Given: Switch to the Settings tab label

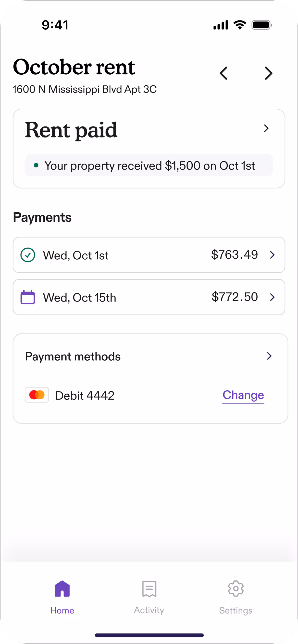Looking at the screenshot, I should [x=236, y=610].
